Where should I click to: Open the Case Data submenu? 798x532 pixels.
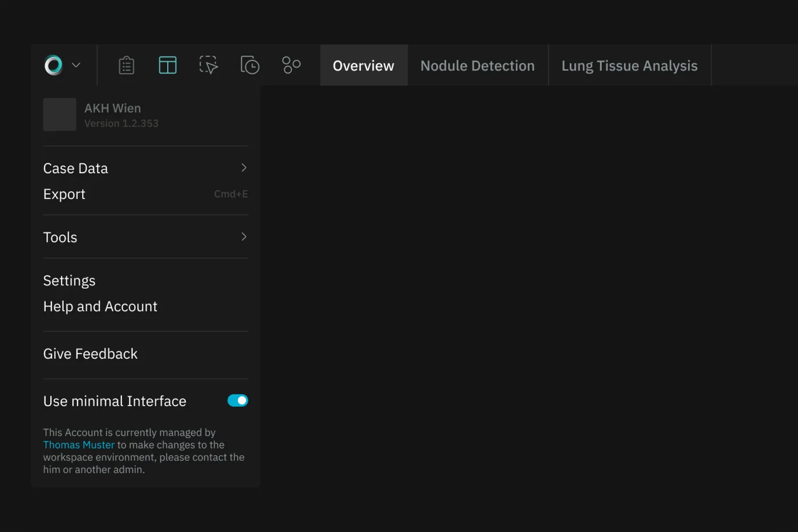[x=145, y=168]
